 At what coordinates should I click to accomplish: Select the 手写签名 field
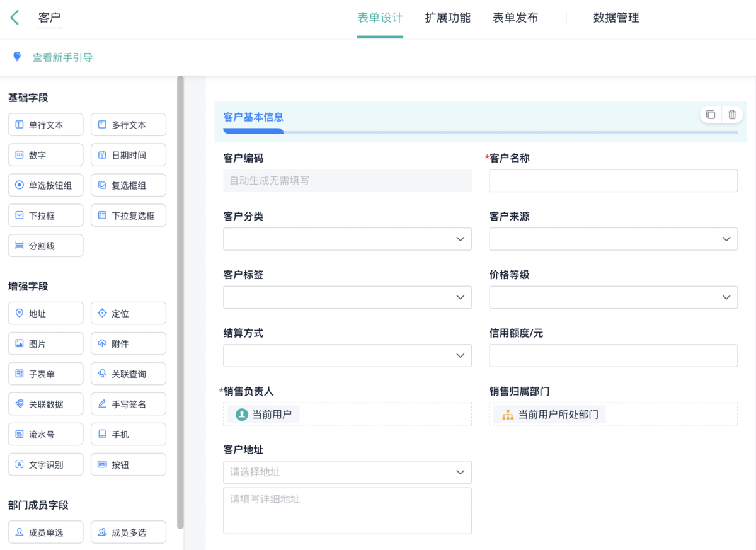pyautogui.click(x=129, y=404)
